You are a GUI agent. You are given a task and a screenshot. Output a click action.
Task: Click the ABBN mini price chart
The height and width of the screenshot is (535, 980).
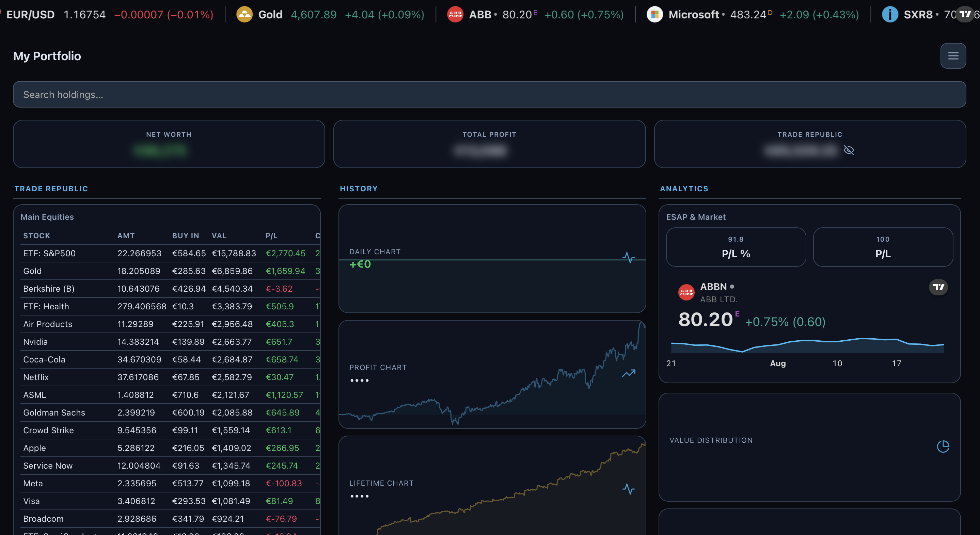pos(807,345)
